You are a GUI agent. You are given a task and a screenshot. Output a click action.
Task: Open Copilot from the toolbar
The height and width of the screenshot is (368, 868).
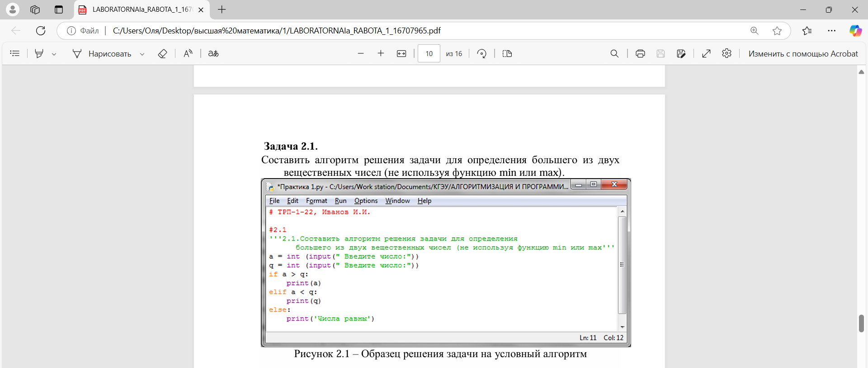click(855, 31)
